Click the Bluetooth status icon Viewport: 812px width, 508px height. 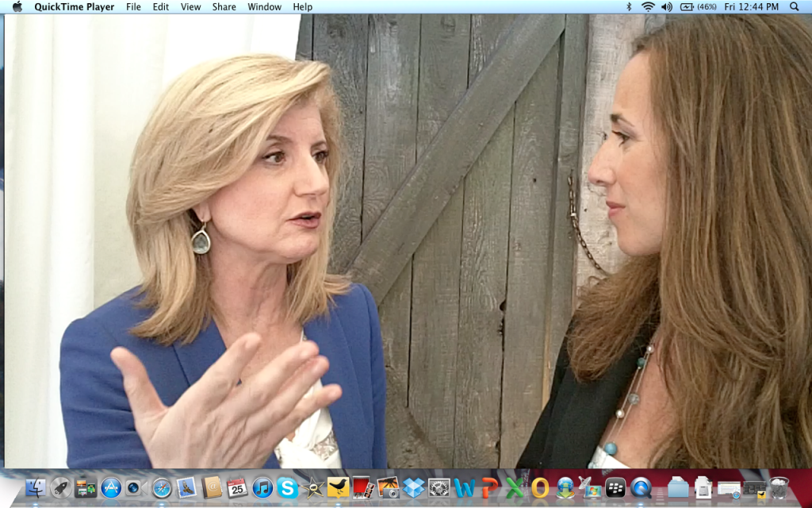click(x=629, y=6)
